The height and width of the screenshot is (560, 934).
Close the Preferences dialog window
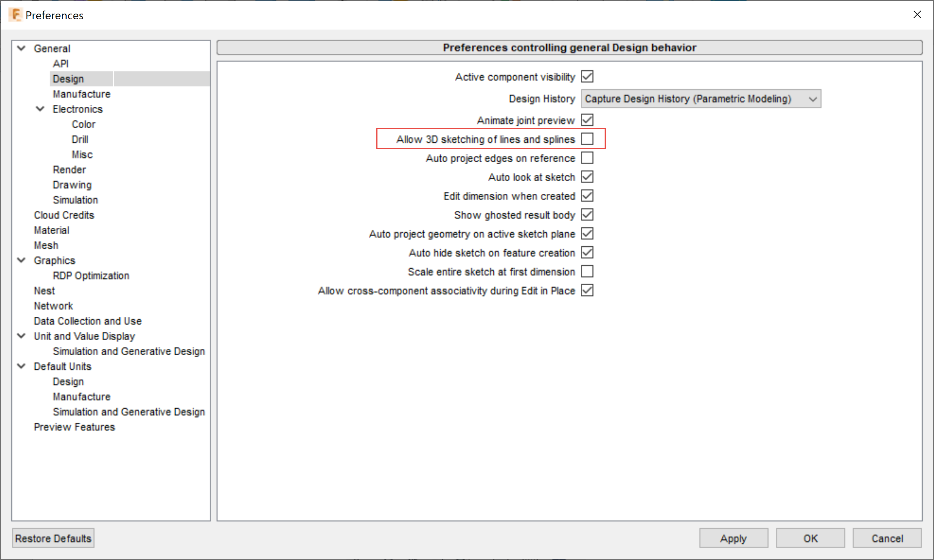click(917, 15)
